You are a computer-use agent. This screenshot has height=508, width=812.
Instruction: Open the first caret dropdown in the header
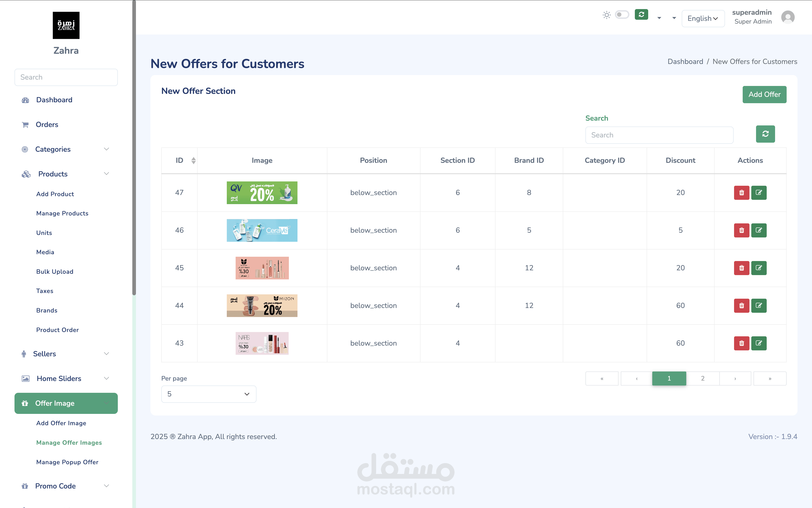pos(659,18)
